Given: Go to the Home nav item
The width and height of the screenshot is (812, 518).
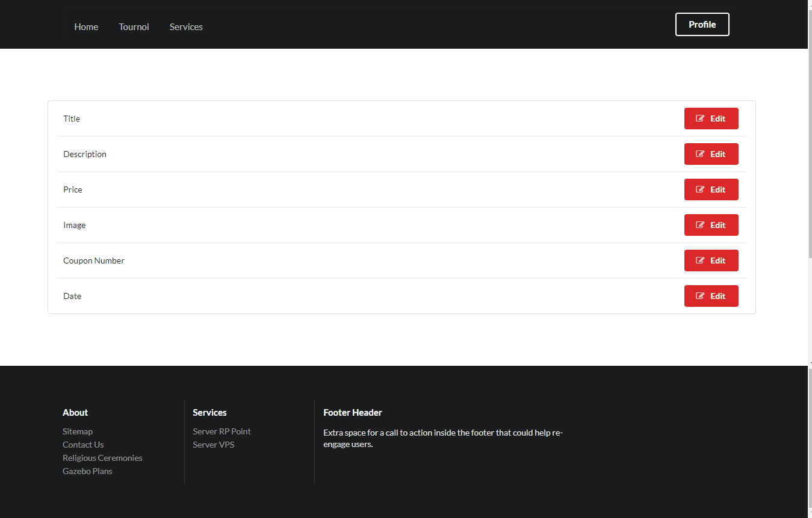Looking at the screenshot, I should click(x=86, y=27).
